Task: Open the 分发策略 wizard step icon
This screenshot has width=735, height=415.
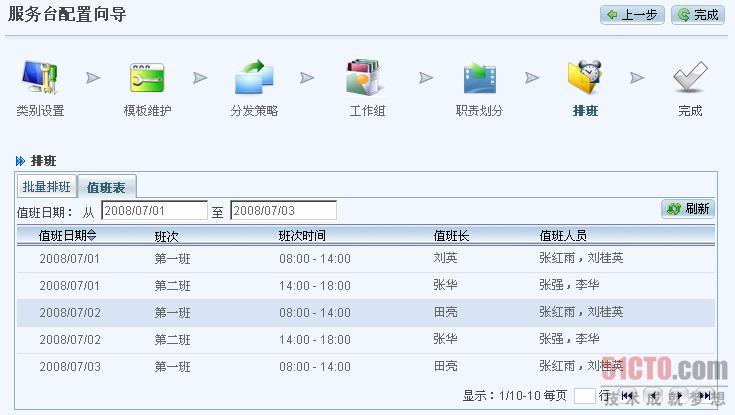Action: (254, 76)
